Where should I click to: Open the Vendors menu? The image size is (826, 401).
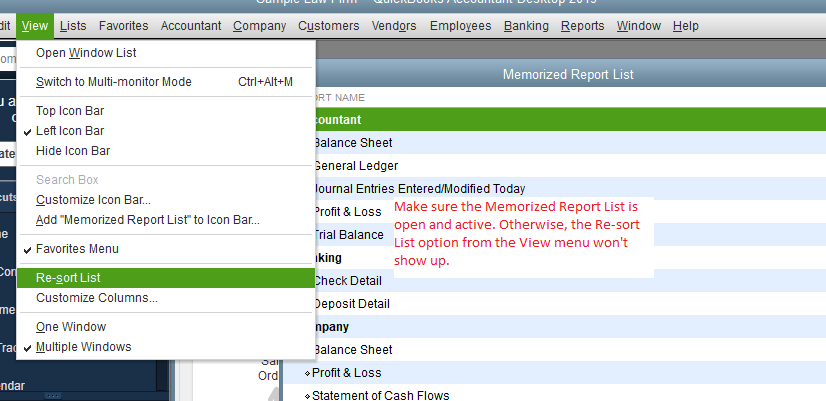394,26
